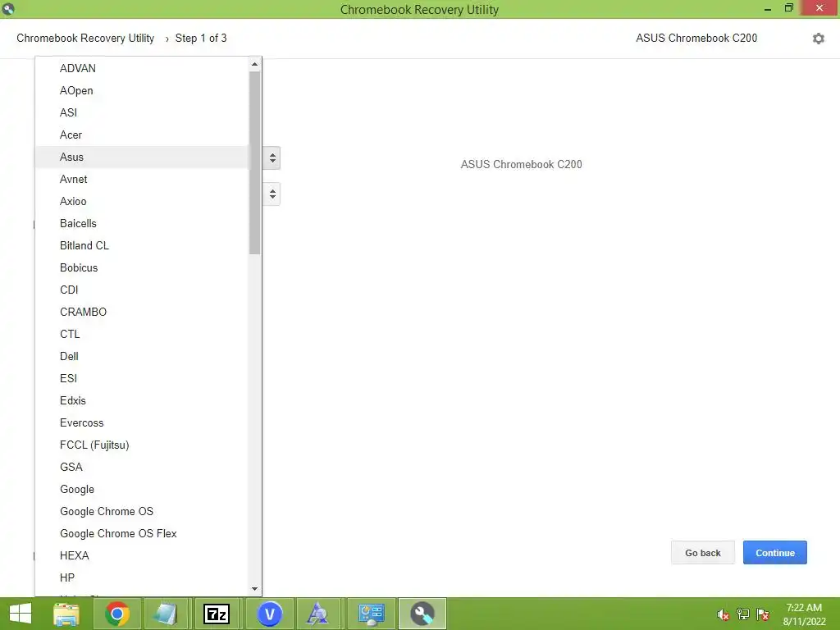Open the settings gear icon
The width and height of the screenshot is (840, 630).
(818, 39)
